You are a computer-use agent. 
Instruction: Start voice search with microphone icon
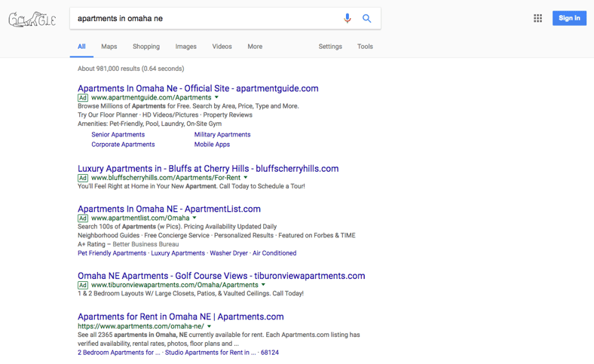pyautogui.click(x=348, y=18)
